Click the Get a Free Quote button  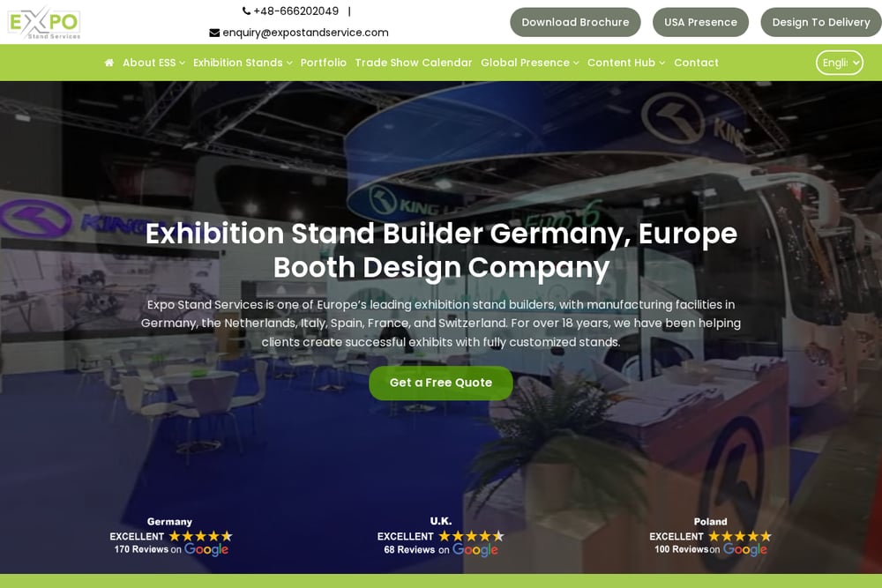click(440, 383)
